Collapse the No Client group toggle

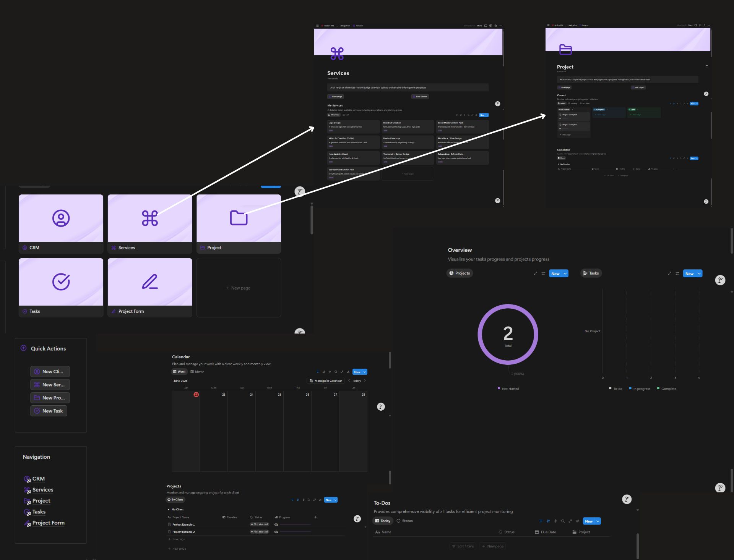pyautogui.click(x=169, y=510)
